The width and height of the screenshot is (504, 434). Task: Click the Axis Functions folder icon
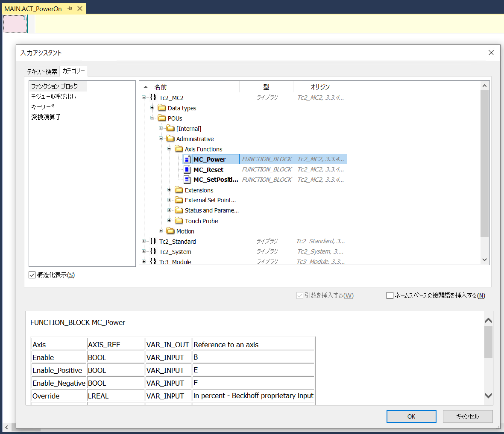pyautogui.click(x=179, y=149)
